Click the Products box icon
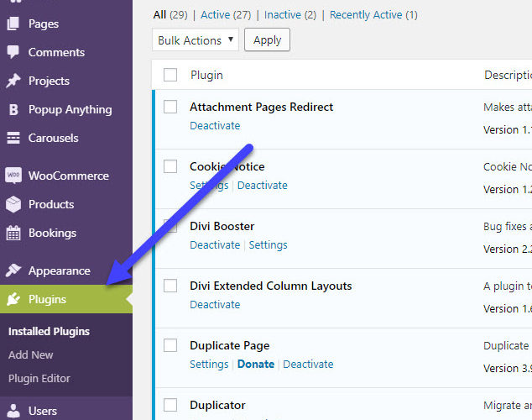Viewport: 532px width, 420px height. tap(13, 204)
